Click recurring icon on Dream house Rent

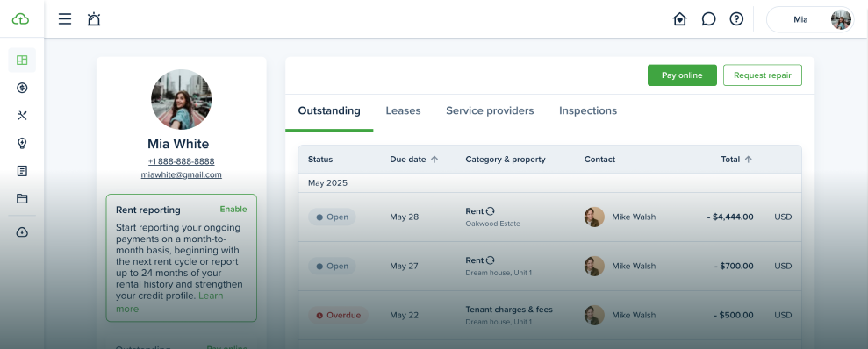click(491, 260)
